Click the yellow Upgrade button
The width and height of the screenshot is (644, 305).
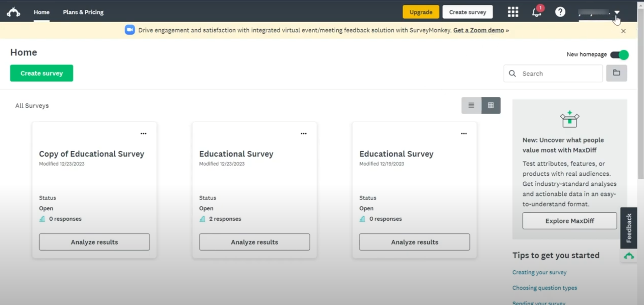pyautogui.click(x=421, y=12)
